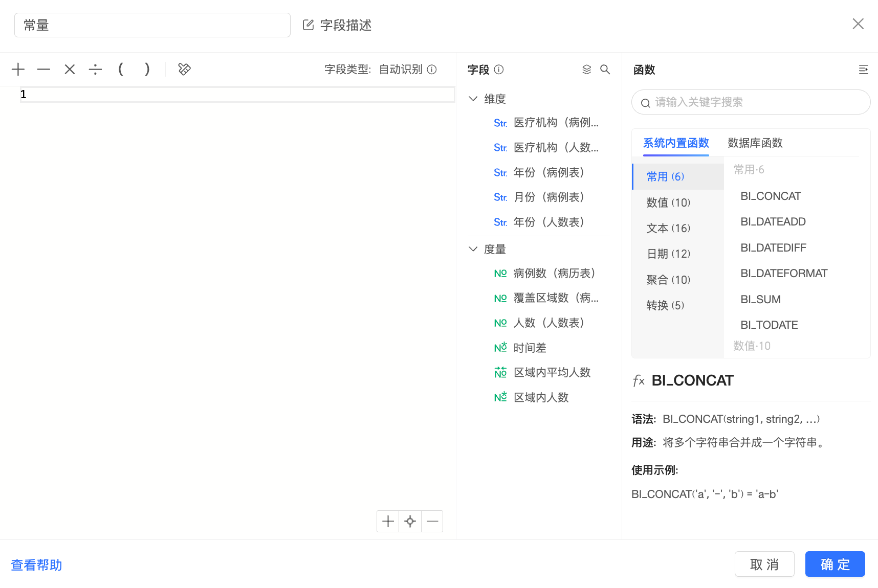Open the 查看帮助 link

tap(36, 565)
